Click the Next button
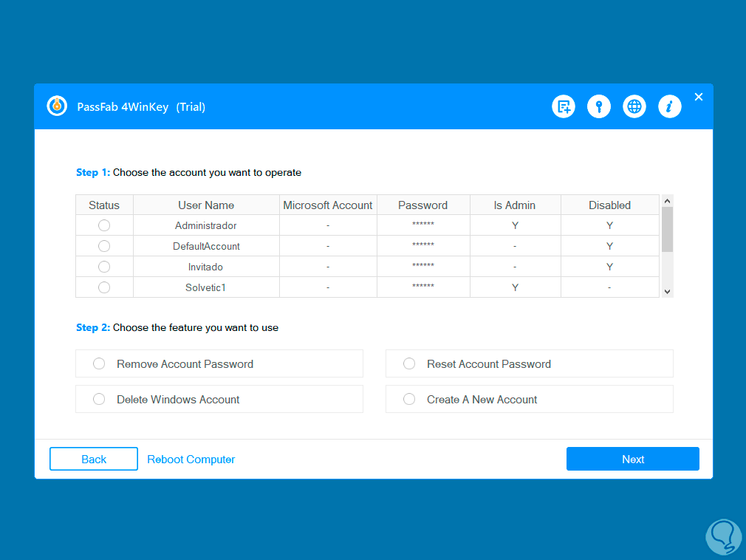The image size is (746, 560). (x=633, y=459)
